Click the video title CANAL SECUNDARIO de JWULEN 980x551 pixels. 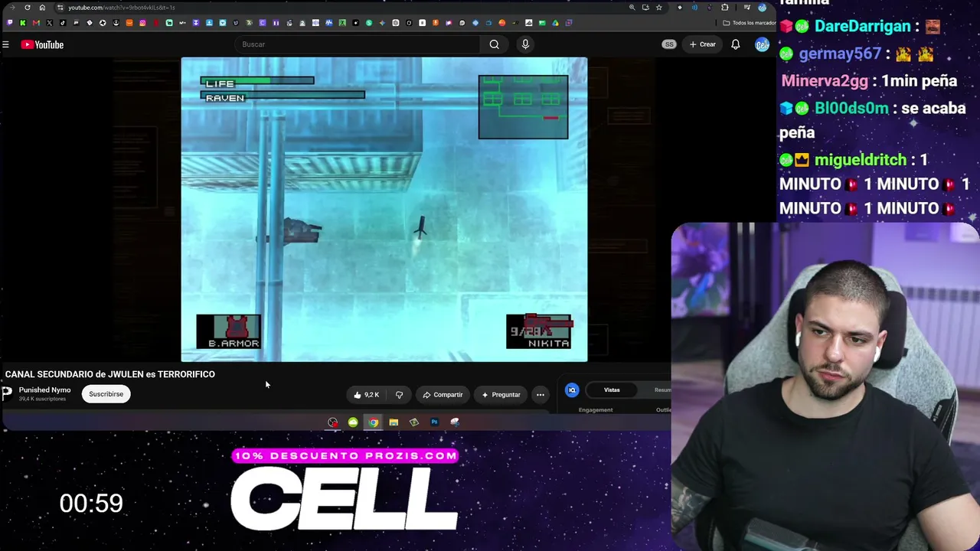[x=110, y=374]
